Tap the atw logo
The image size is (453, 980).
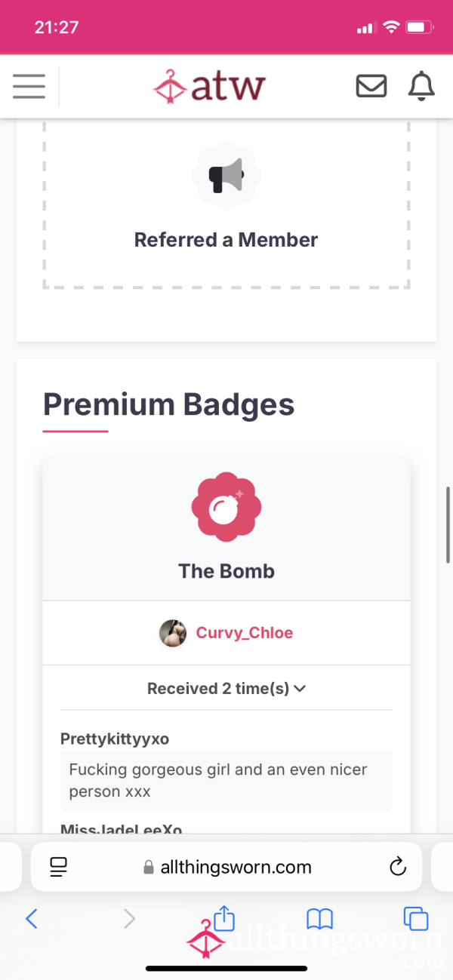point(209,86)
